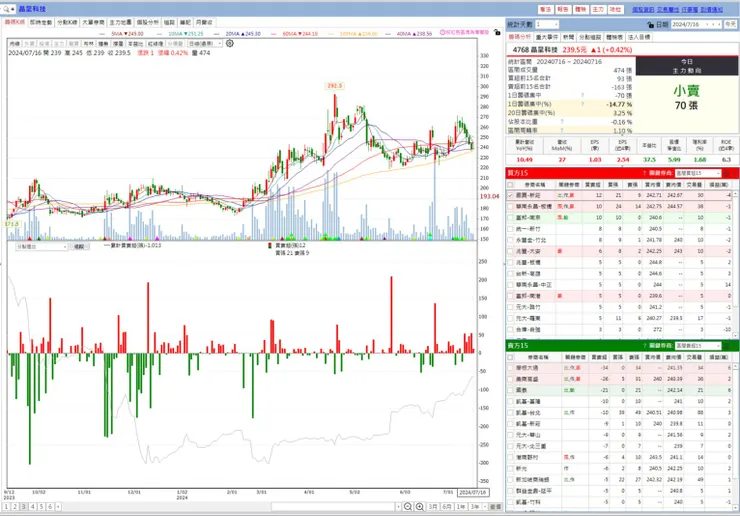740x516 pixels.
Task: Open the 新聞 tab in right panel
Action: [x=569, y=37]
